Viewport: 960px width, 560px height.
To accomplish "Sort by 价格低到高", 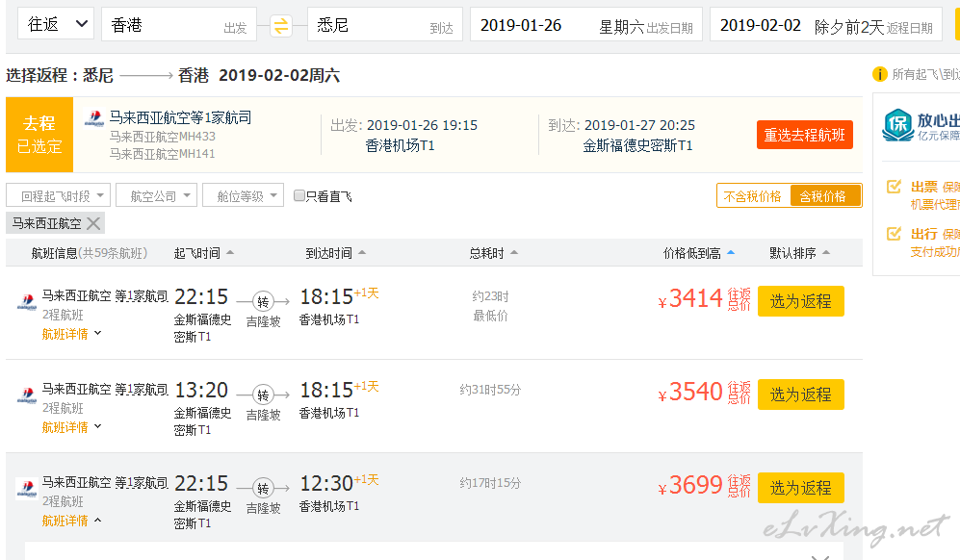I will click(698, 253).
